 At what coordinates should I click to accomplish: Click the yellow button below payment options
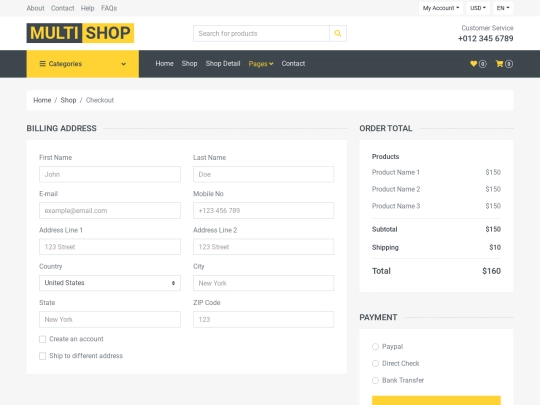436,400
